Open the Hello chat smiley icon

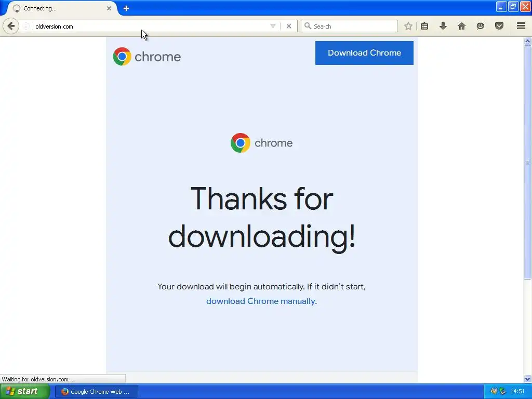point(480,26)
